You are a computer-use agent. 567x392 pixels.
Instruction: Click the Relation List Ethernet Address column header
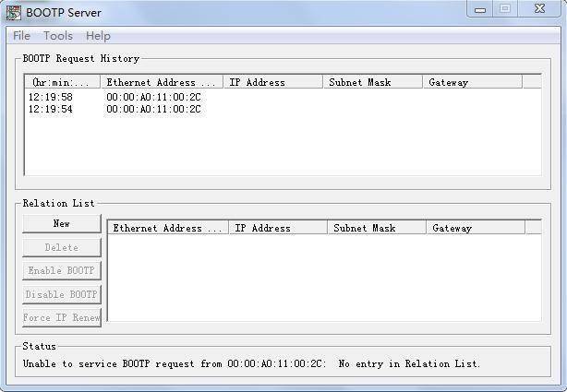[168, 228]
